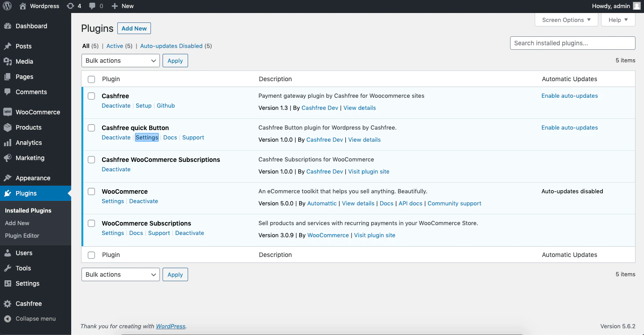The height and width of the screenshot is (335, 644).
Task: Open the Github link under Cashfree
Action: [x=166, y=106]
